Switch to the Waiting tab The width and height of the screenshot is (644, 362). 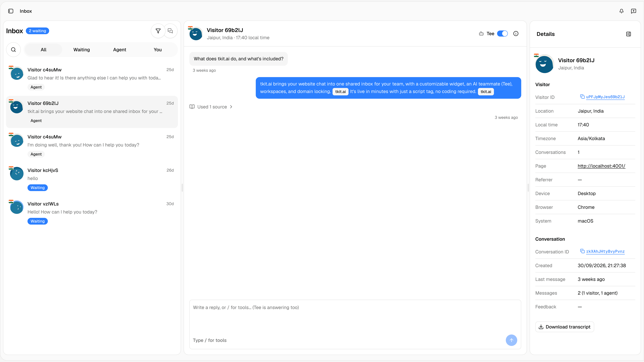coord(82,50)
